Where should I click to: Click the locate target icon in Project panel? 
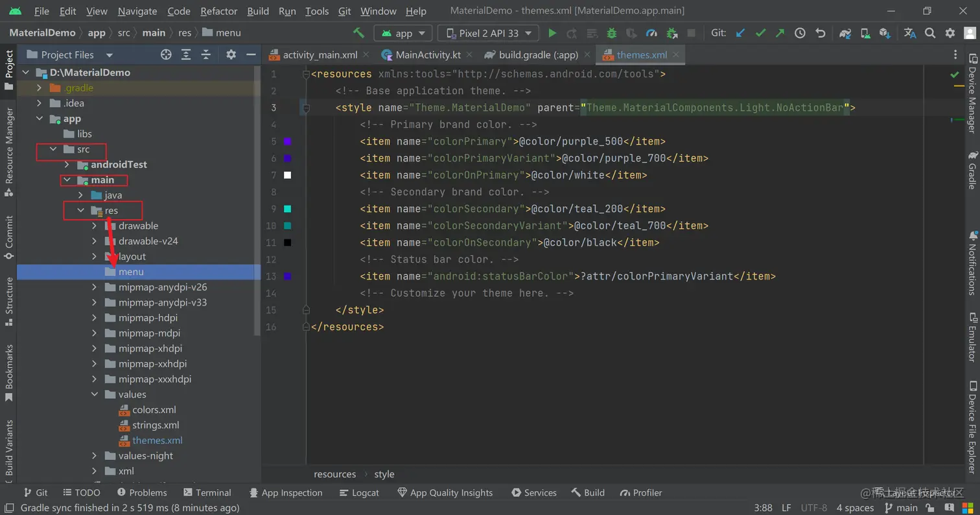pos(166,55)
